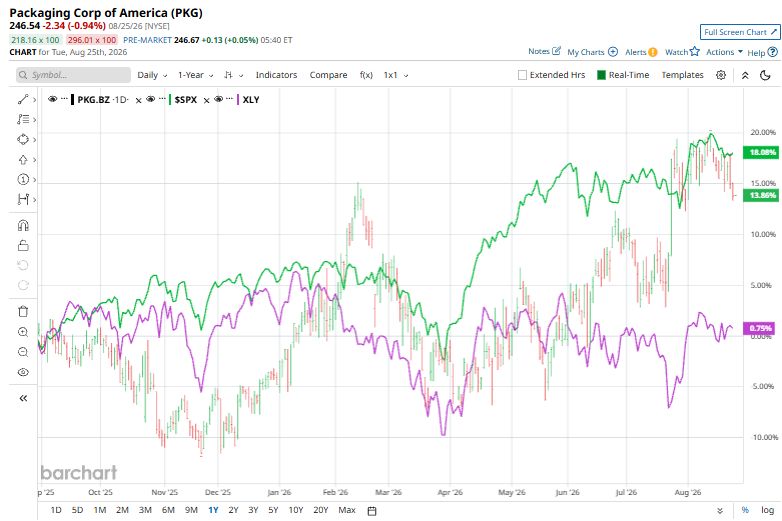Click the 0.75% XLY price label

pos(761,328)
